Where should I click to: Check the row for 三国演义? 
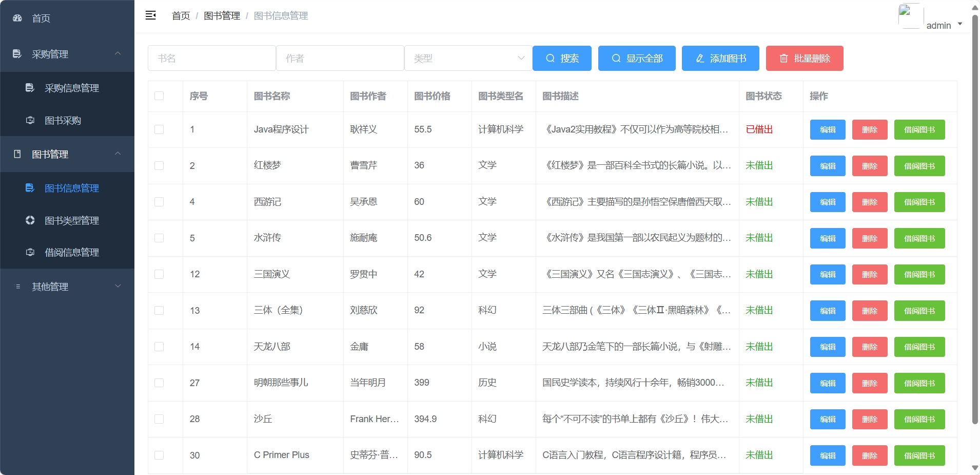(x=159, y=274)
